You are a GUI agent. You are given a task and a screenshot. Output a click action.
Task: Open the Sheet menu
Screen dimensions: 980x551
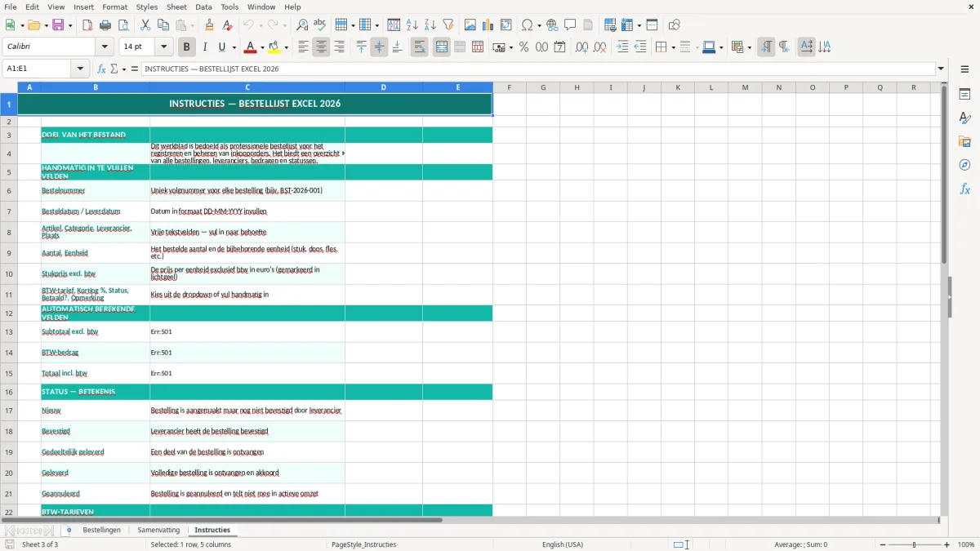coord(176,7)
